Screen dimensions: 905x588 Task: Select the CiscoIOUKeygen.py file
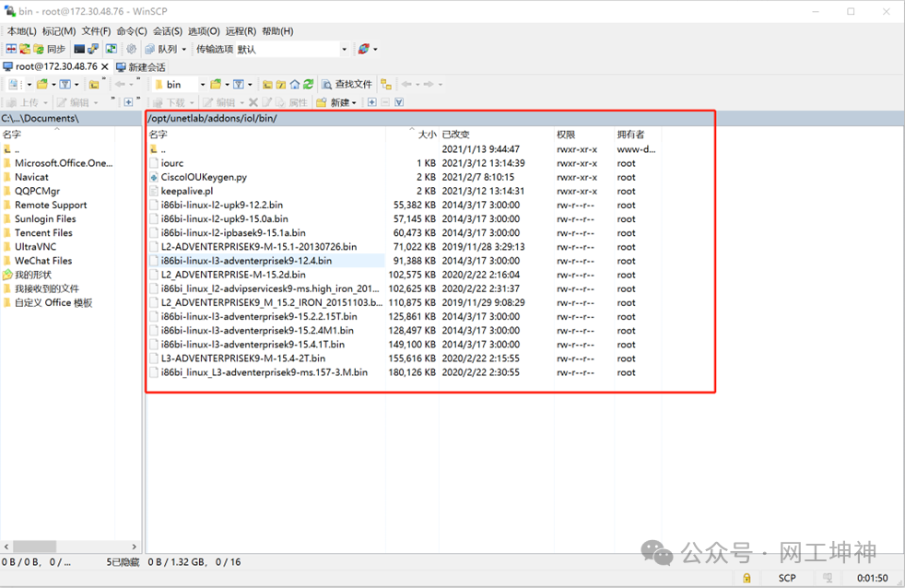point(204,177)
